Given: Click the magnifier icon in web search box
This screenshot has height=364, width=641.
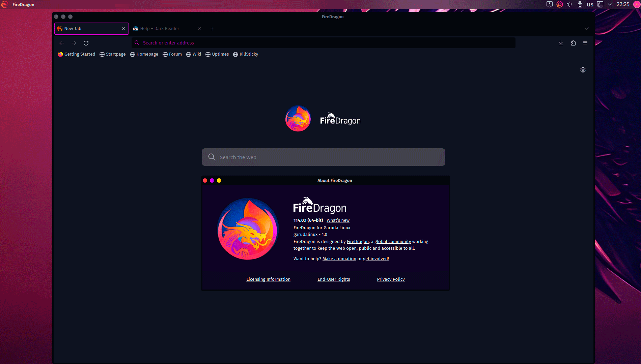Looking at the screenshot, I should 212,157.
